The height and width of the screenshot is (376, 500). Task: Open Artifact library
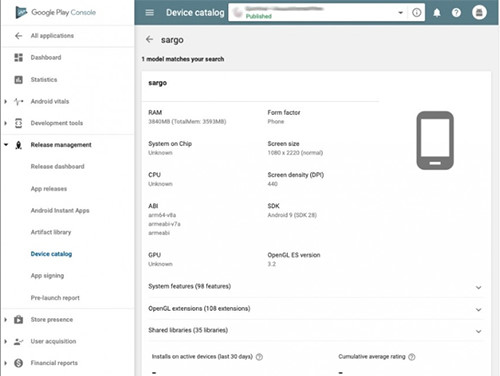tap(51, 232)
